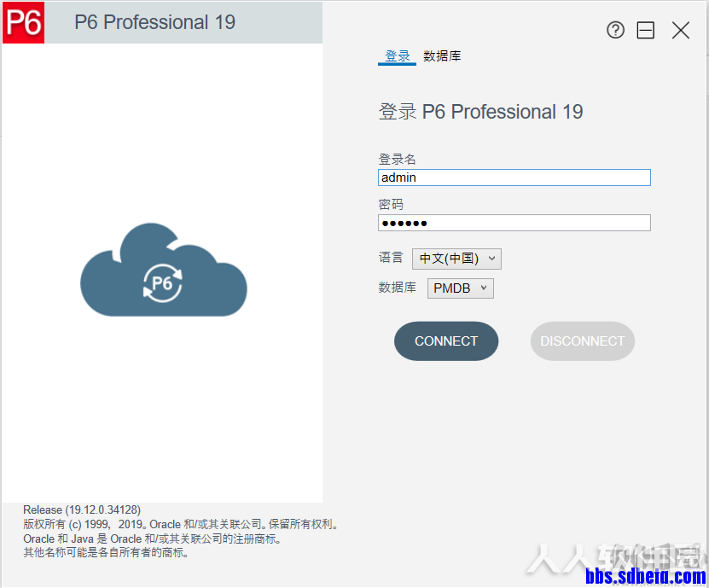
Task: Click the CONNECT button
Action: (446, 341)
